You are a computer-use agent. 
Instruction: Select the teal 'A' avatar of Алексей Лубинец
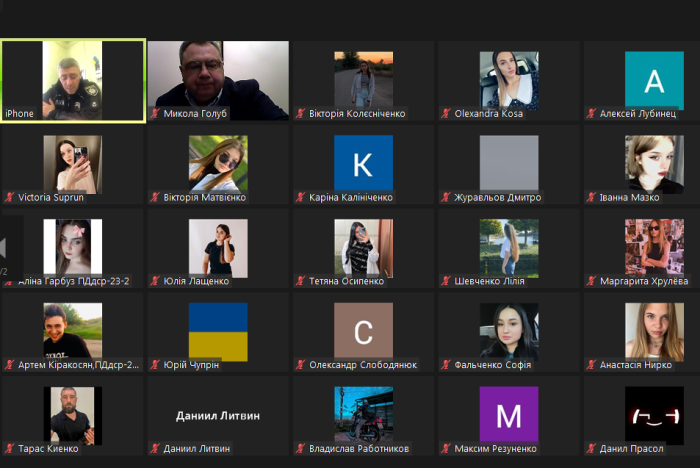[x=654, y=79]
